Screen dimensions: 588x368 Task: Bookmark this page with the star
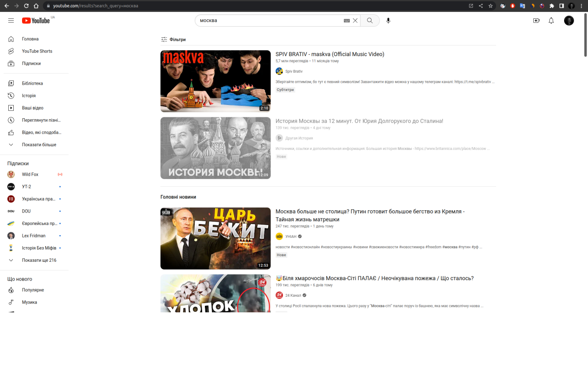coord(491,6)
